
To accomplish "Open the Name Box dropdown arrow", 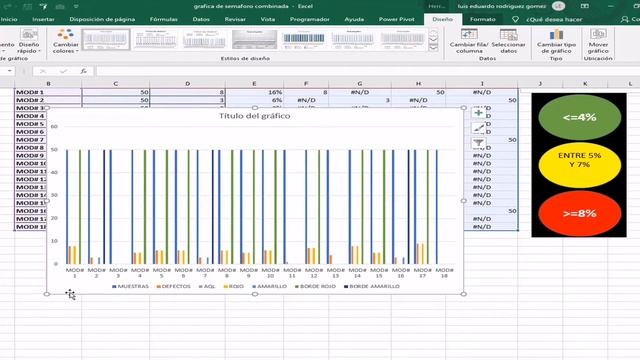I will (x=9, y=71).
